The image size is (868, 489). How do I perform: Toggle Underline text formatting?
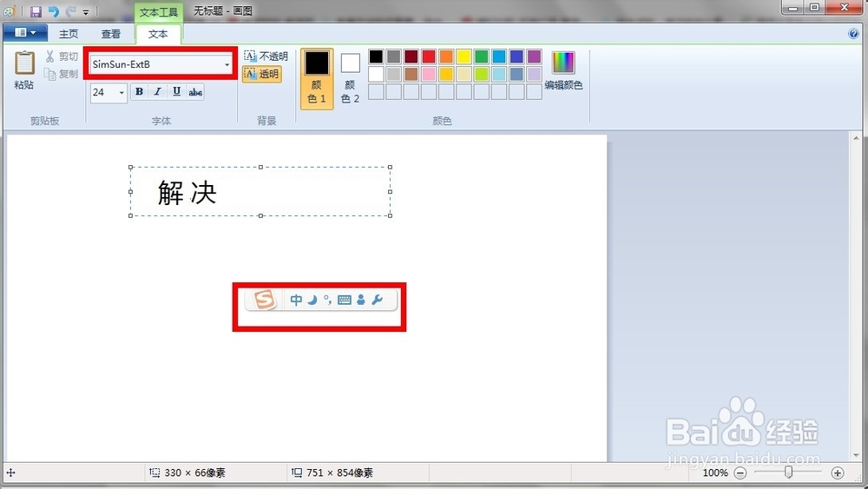[x=176, y=92]
